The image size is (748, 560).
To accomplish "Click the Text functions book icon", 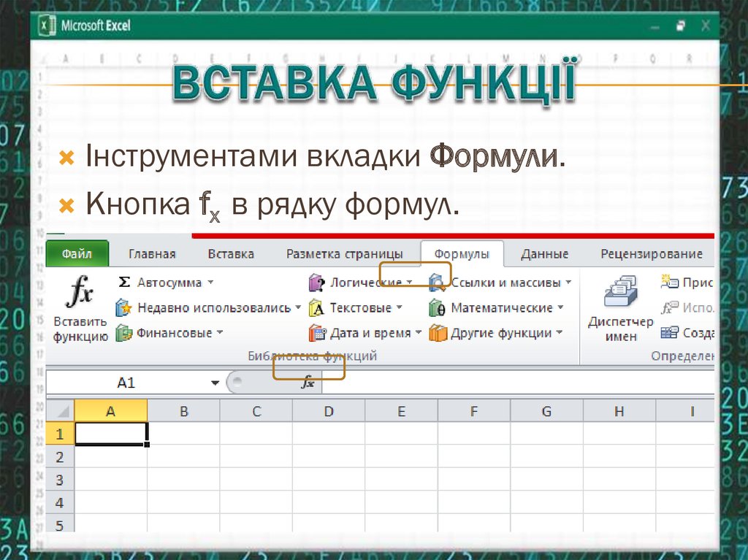I will point(317,307).
